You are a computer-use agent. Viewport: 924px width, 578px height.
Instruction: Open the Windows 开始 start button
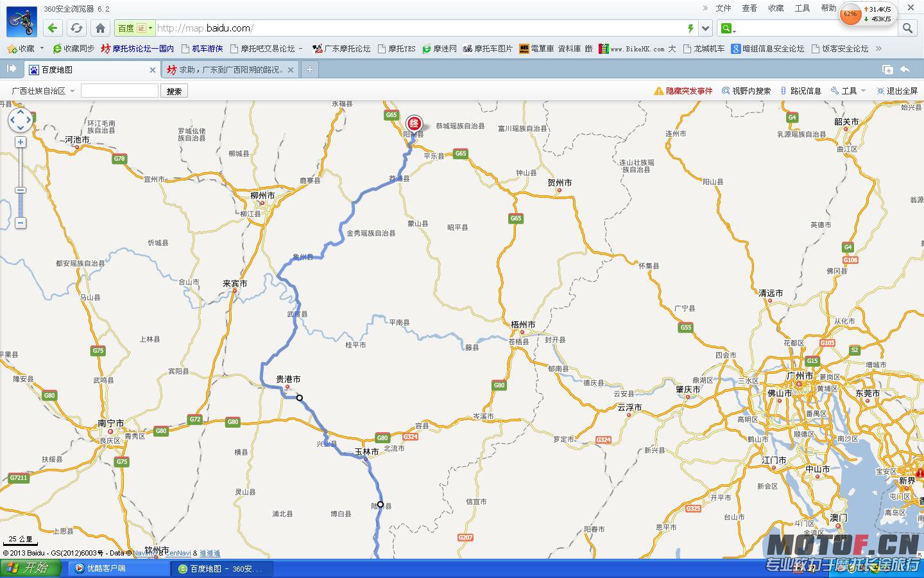coord(30,568)
